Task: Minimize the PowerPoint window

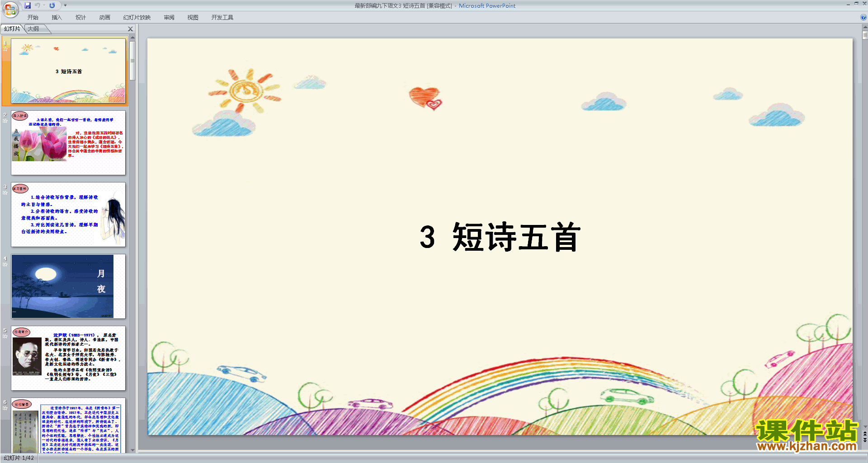Action: tap(848, 4)
